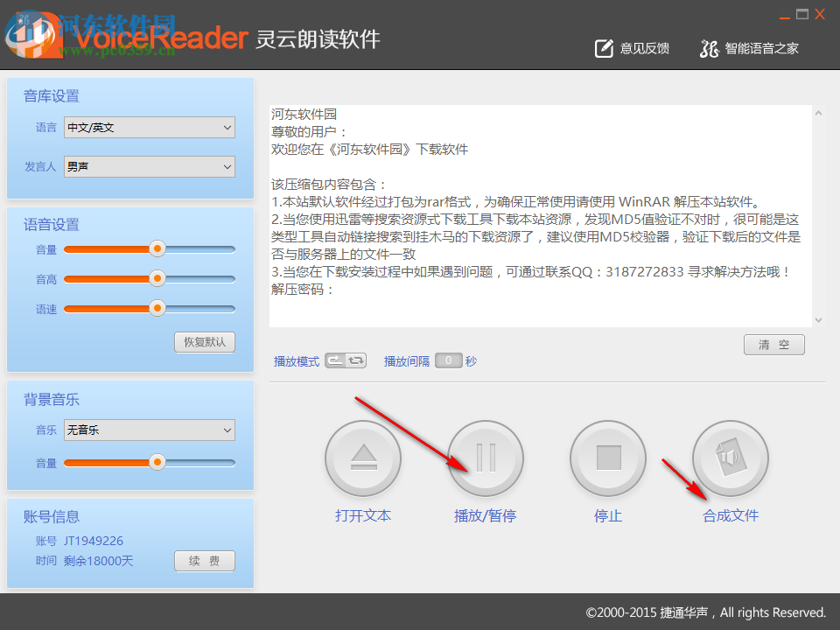Toggle the sequential 播放模式 repeat icon

click(x=336, y=360)
